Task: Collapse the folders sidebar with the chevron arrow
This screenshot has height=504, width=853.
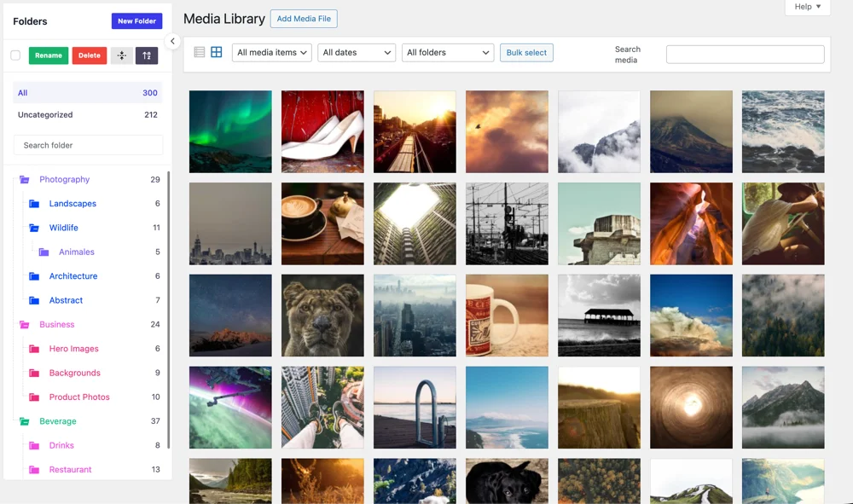Action: click(x=172, y=40)
